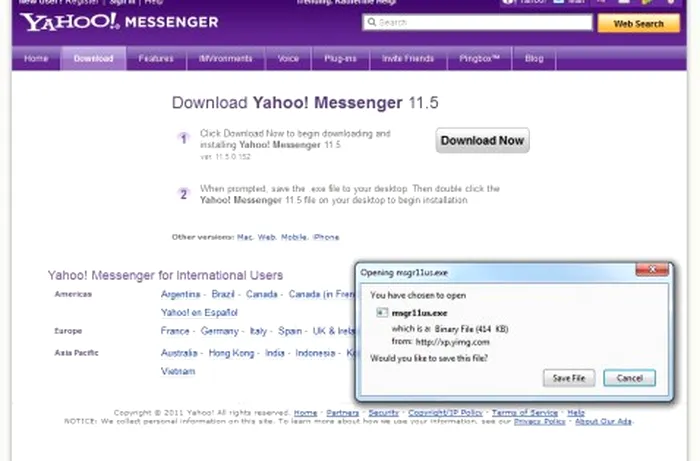Viewport: 700px width, 461px height.
Task: Open the Privacy Policy link
Action: pyautogui.click(x=539, y=421)
